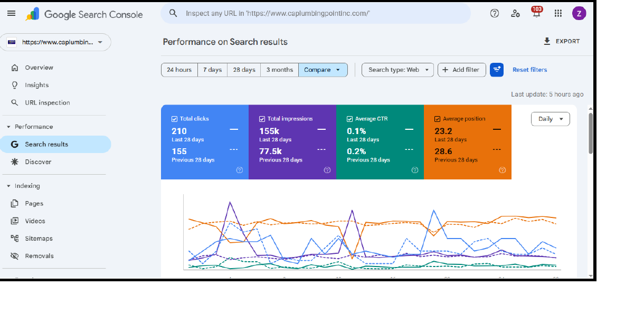
Task: Click the Google G Search results icon
Action: [x=15, y=144]
